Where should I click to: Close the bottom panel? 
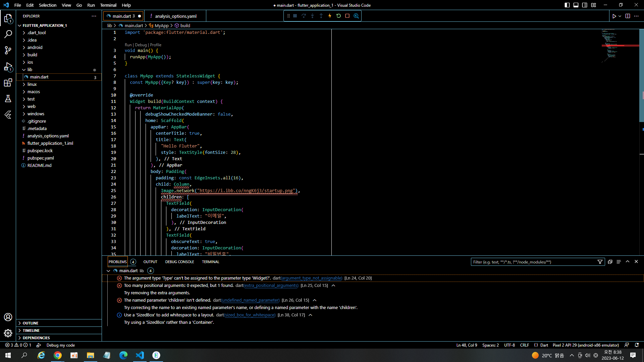(636, 262)
